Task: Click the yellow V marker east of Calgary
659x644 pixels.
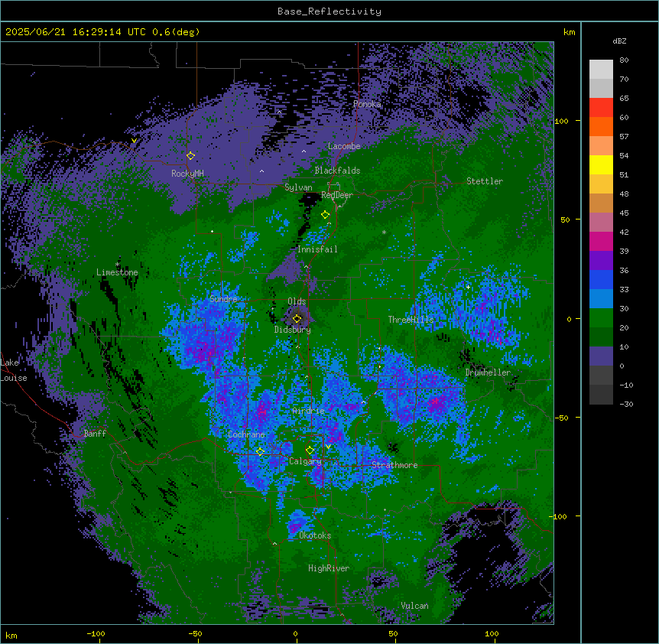Action: (x=328, y=447)
